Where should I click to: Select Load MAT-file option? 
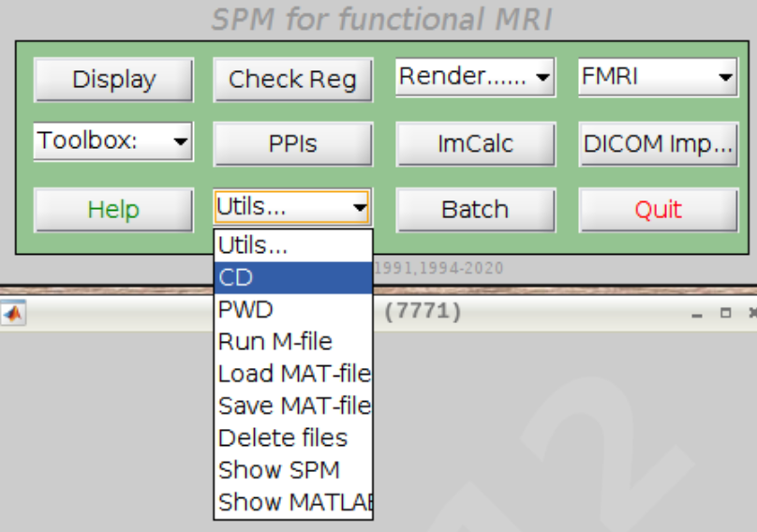coord(293,374)
